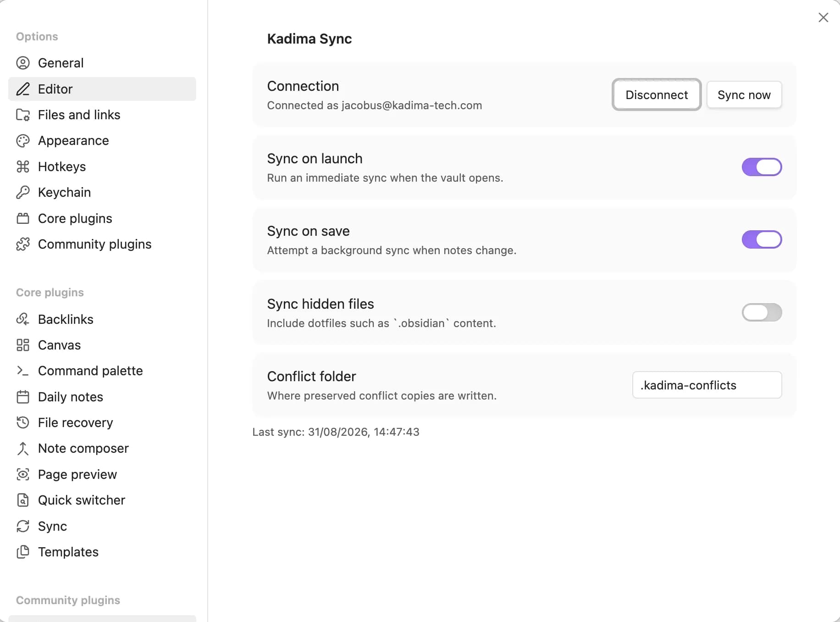Click the Sync circular arrows icon
The height and width of the screenshot is (622, 840).
(23, 526)
